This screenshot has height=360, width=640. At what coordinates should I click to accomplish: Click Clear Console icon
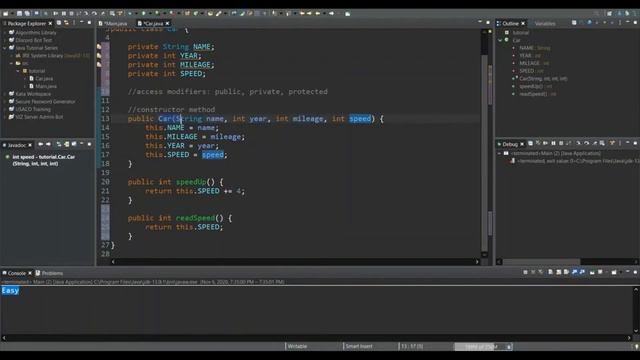[x=551, y=272]
